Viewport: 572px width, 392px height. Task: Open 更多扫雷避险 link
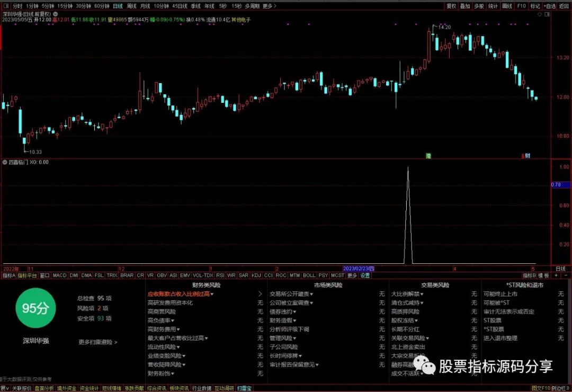98,342
